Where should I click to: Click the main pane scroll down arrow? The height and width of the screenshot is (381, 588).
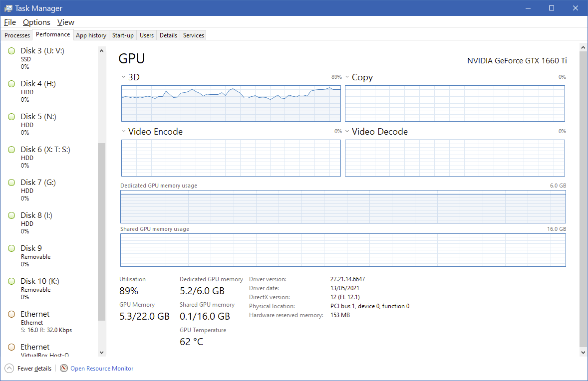[x=583, y=352]
